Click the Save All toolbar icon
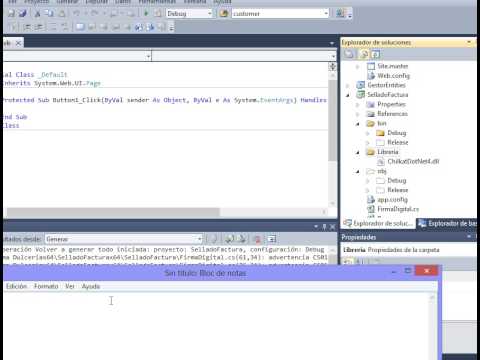 (x=23, y=13)
